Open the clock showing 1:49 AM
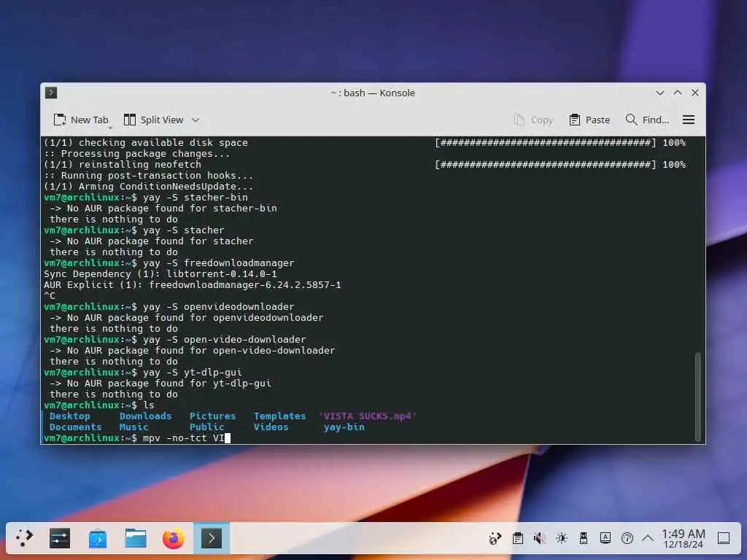The width and height of the screenshot is (747, 560). pyautogui.click(x=684, y=539)
